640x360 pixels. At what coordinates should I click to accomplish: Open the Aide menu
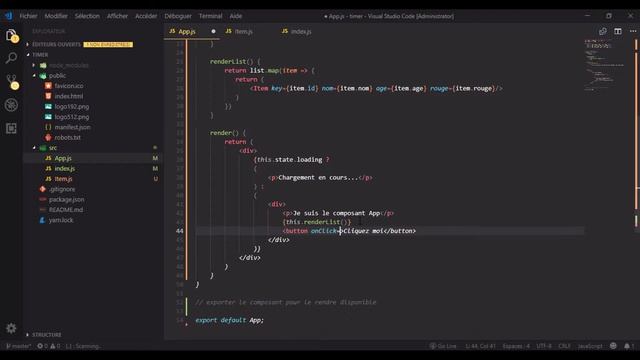pos(236,16)
